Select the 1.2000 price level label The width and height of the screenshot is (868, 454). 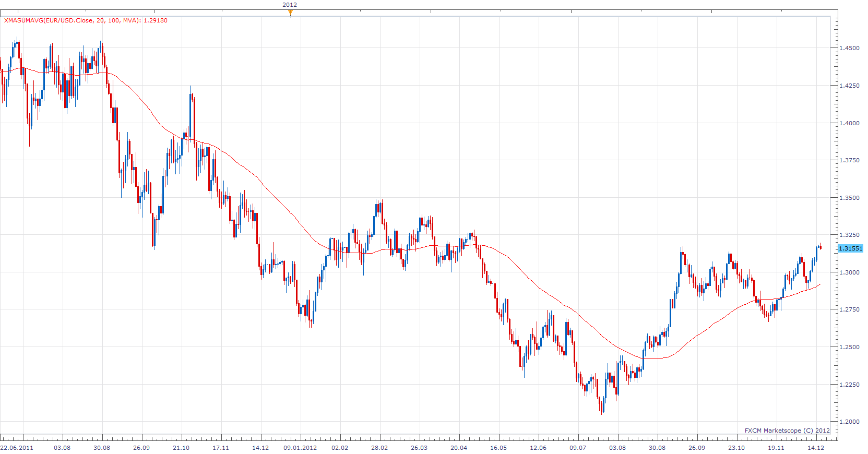click(849, 422)
